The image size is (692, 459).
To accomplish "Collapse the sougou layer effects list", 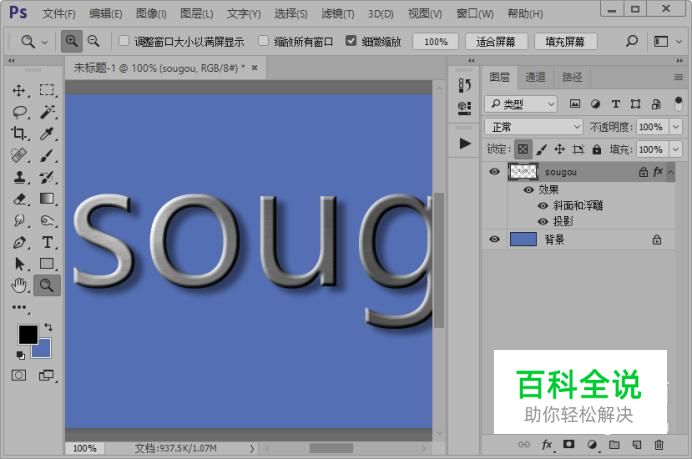I will click(x=670, y=172).
